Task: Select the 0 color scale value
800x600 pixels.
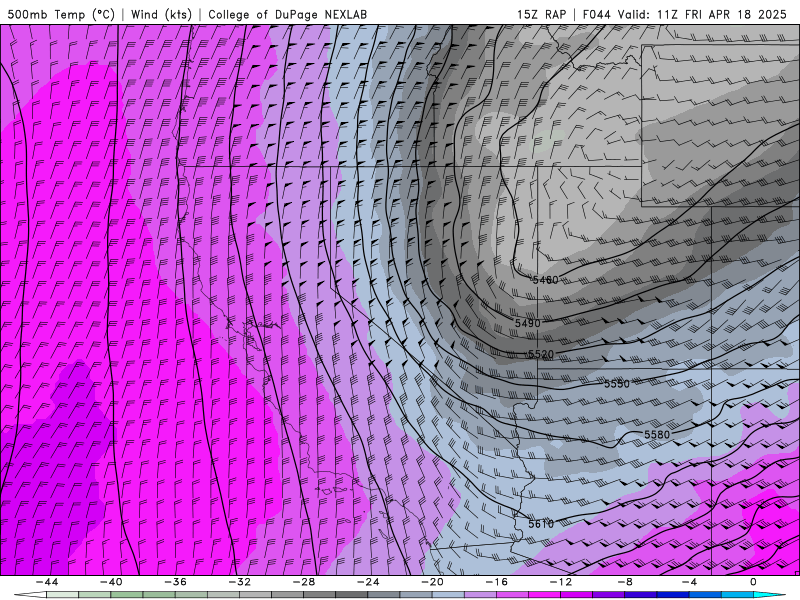Action: click(753, 582)
